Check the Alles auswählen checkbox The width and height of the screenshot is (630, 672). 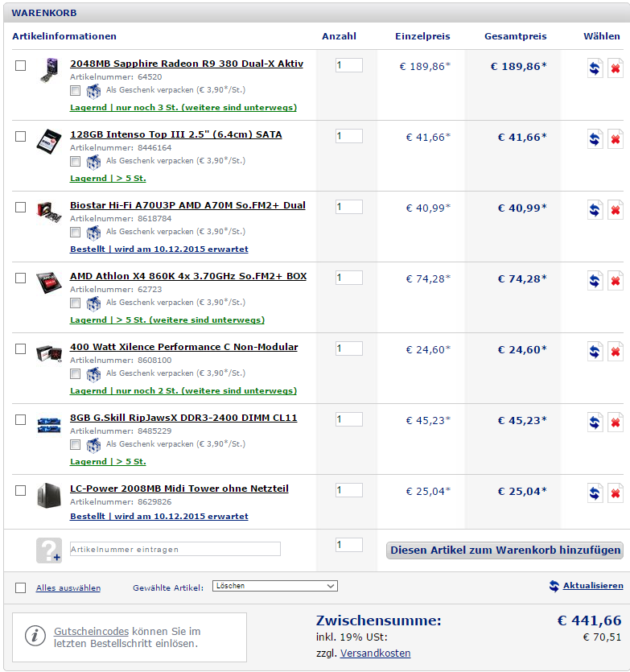pyautogui.click(x=21, y=587)
